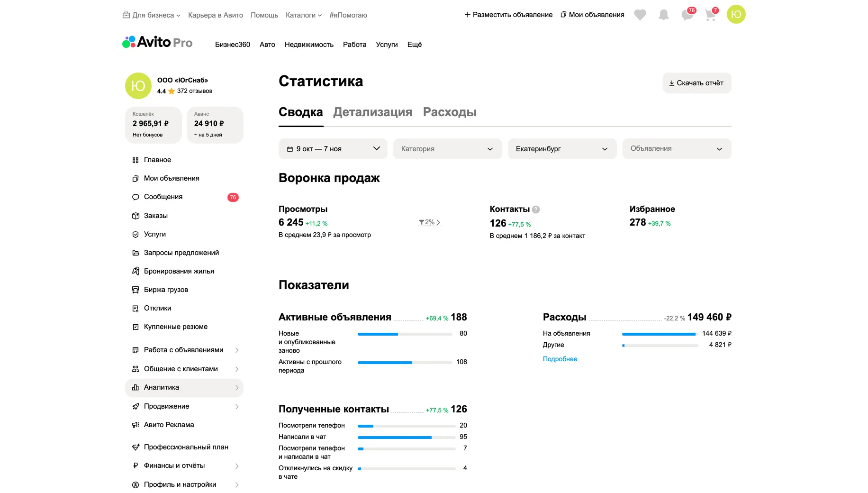Open the Екатеринбург city dropdown

pyautogui.click(x=562, y=149)
